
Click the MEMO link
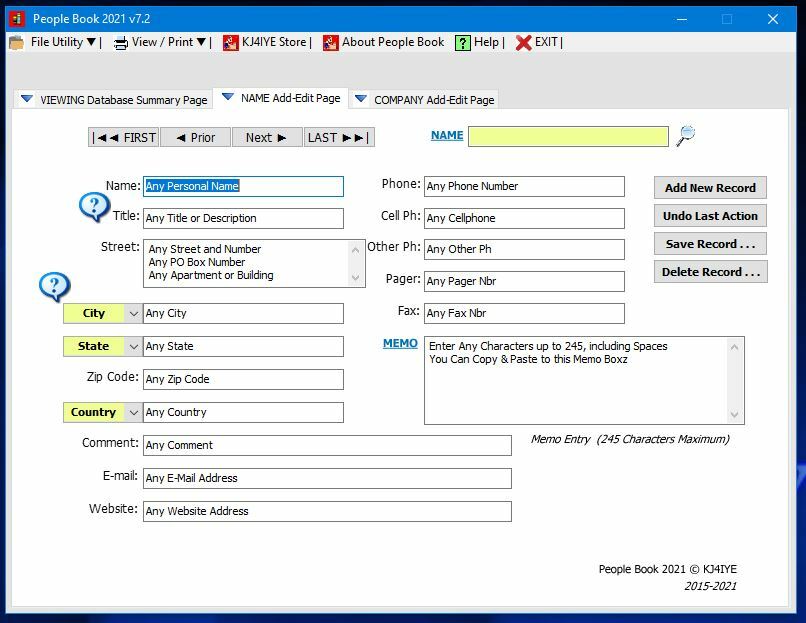pyautogui.click(x=400, y=343)
